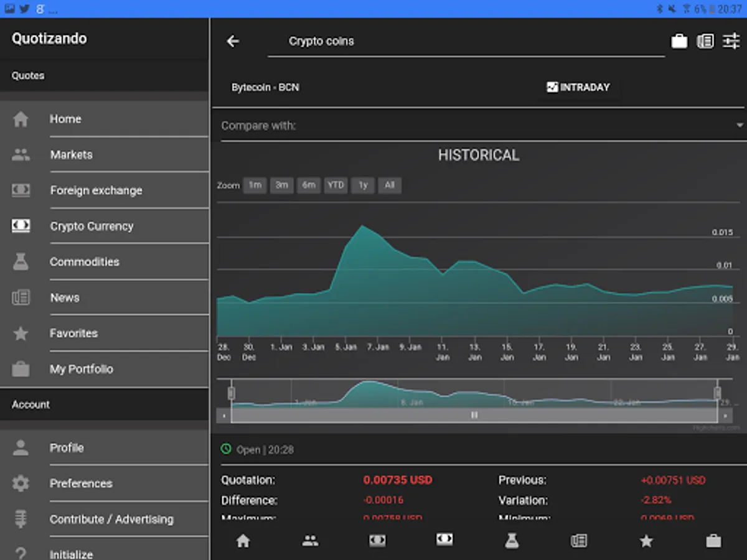
Task: Click the Crypto Currency banknote icon in sidebar
Action: click(x=21, y=226)
